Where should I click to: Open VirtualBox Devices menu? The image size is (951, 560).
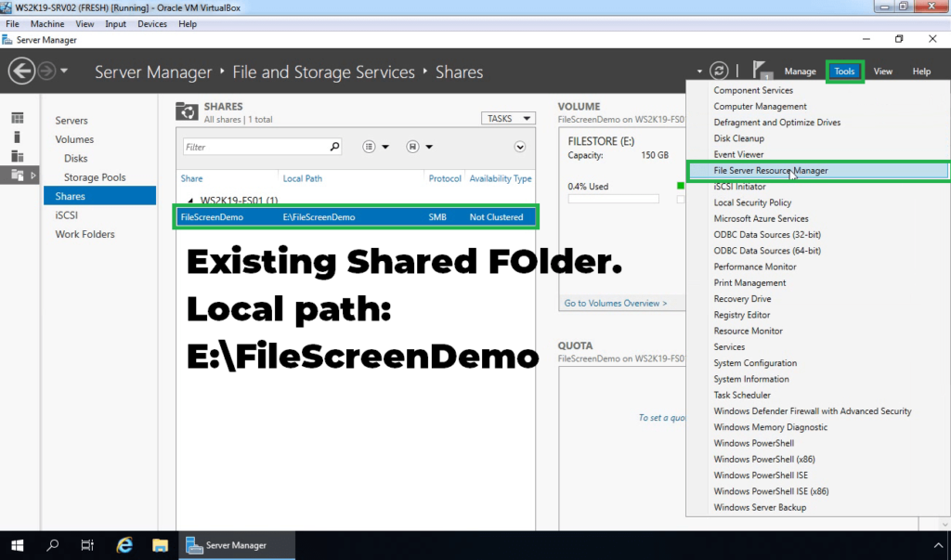point(152,23)
